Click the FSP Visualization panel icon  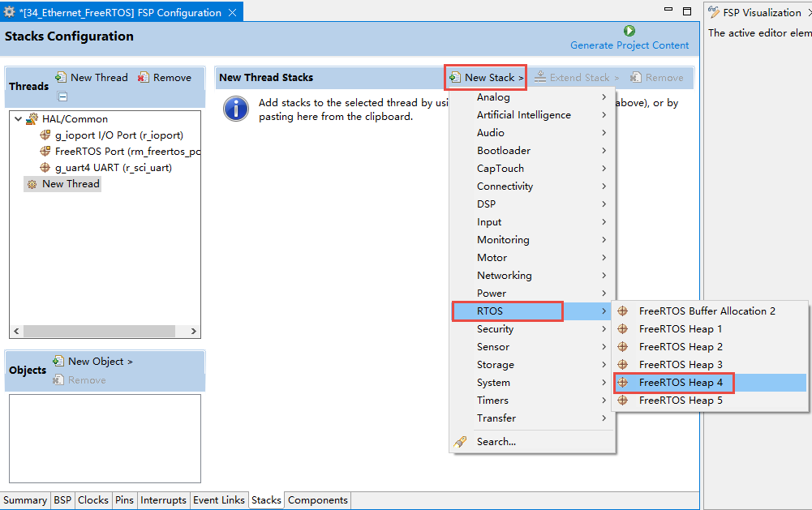coord(714,12)
